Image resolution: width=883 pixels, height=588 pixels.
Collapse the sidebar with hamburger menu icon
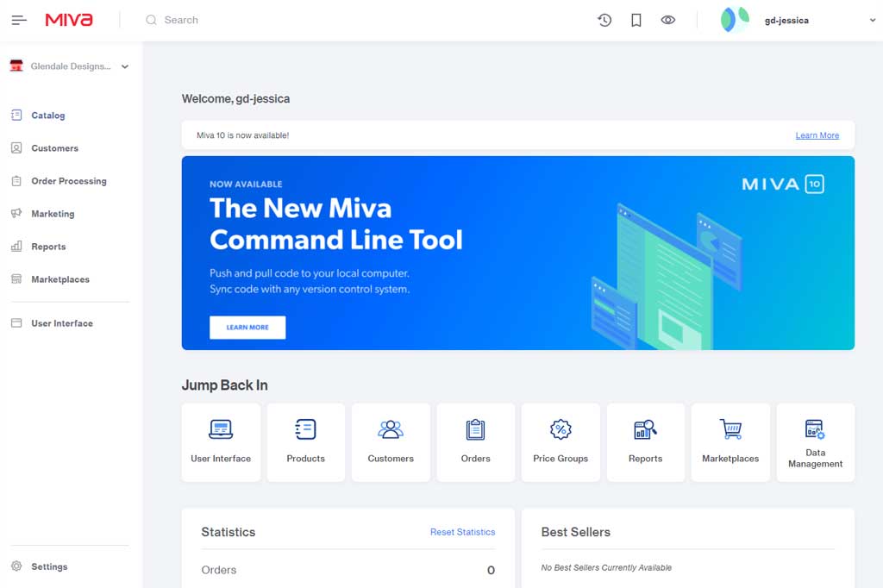point(19,21)
